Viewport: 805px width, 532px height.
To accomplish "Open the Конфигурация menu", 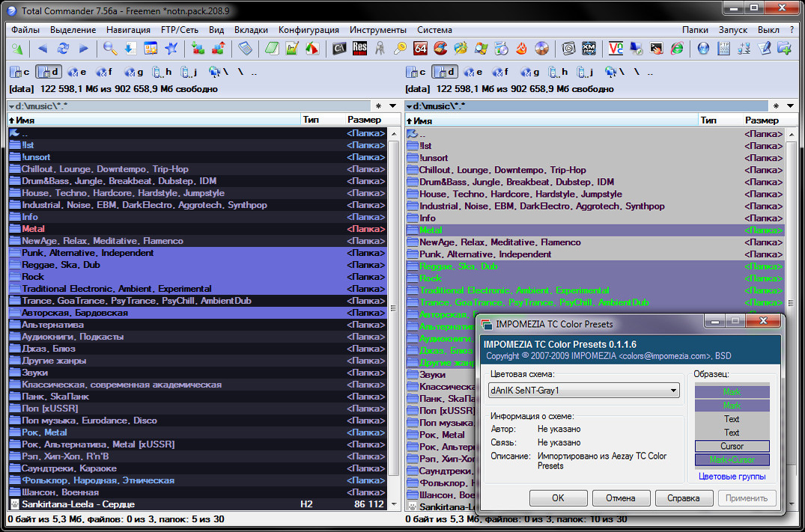I will [x=309, y=30].
